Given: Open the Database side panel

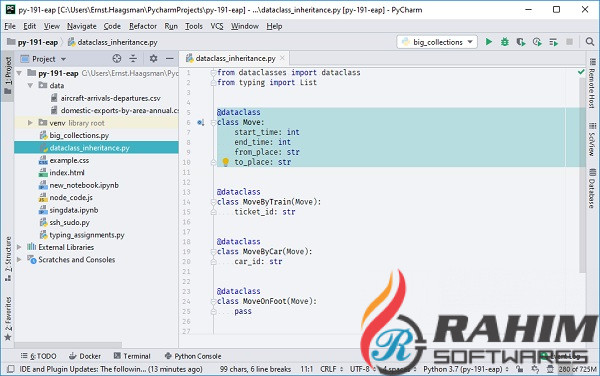Looking at the screenshot, I should click(592, 188).
